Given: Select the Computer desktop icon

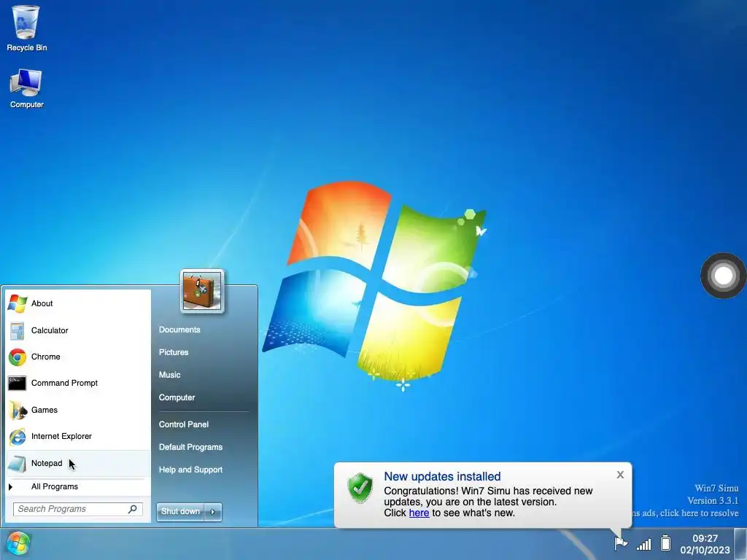Looking at the screenshot, I should tap(26, 88).
